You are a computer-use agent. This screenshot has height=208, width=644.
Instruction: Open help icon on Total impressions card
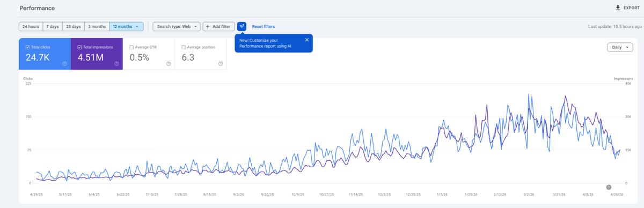tap(116, 64)
